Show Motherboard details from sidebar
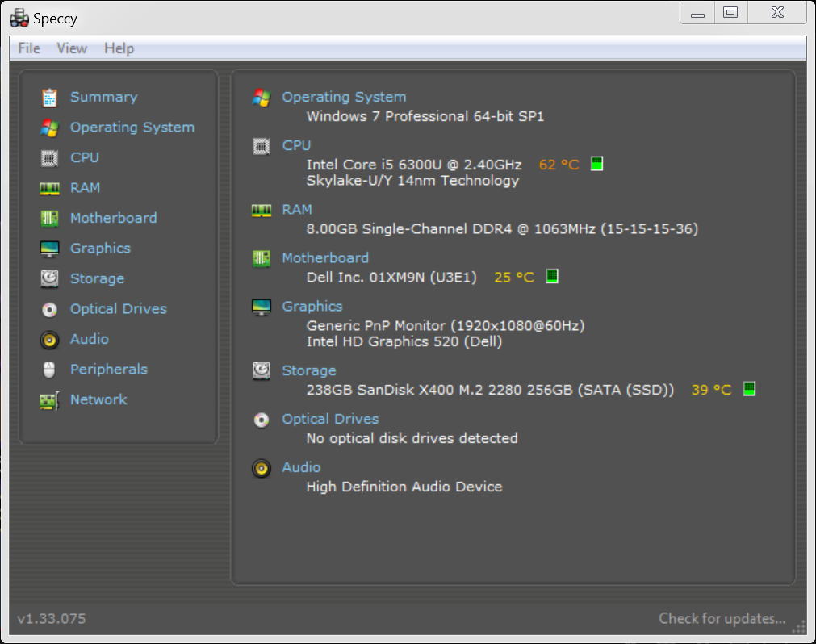Viewport: 816px width, 644px height. [x=114, y=218]
